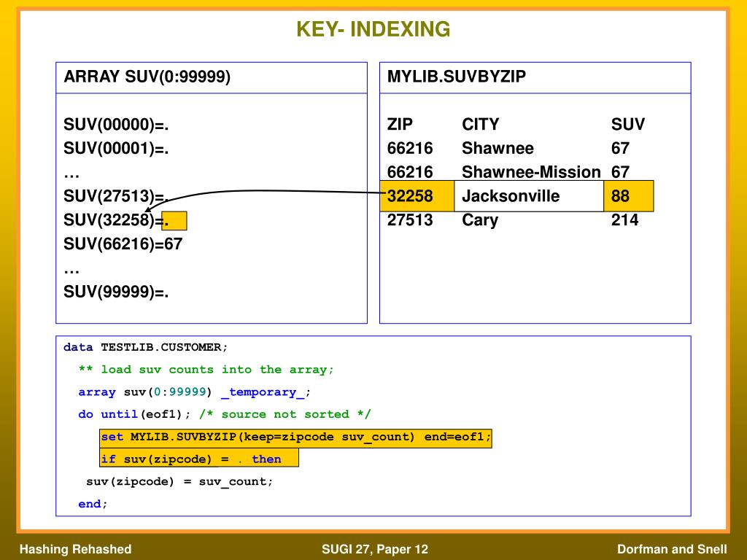Click the Hashing Rehashed footer text
Screen dimensions: 747x560
(75, 549)
